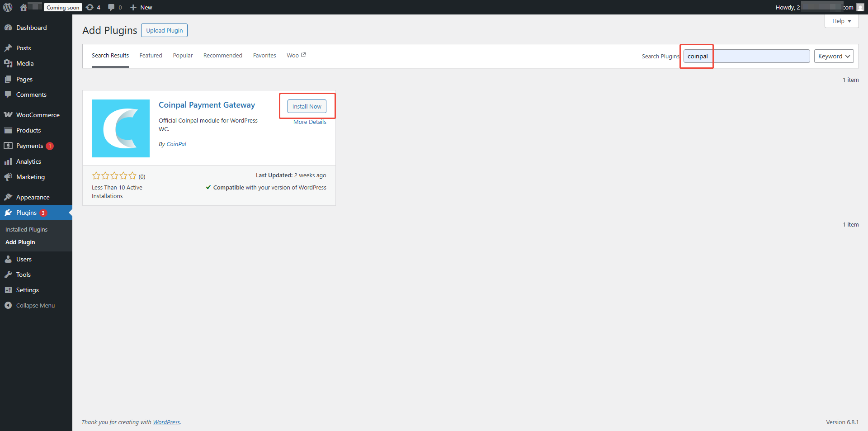Click the Tools wrench icon

pyautogui.click(x=8, y=275)
